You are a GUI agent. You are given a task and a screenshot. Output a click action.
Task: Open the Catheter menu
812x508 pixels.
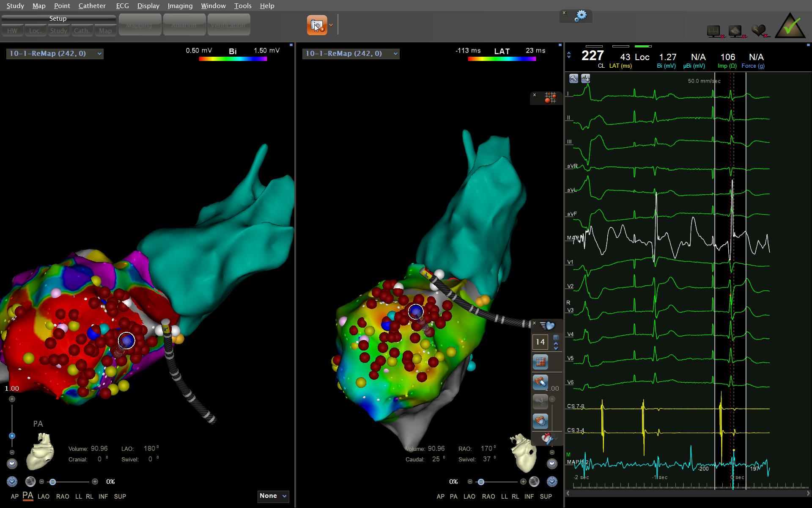[x=92, y=6]
